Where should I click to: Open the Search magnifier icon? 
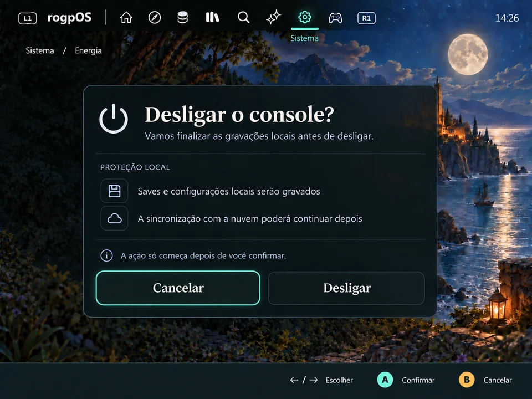coord(243,17)
